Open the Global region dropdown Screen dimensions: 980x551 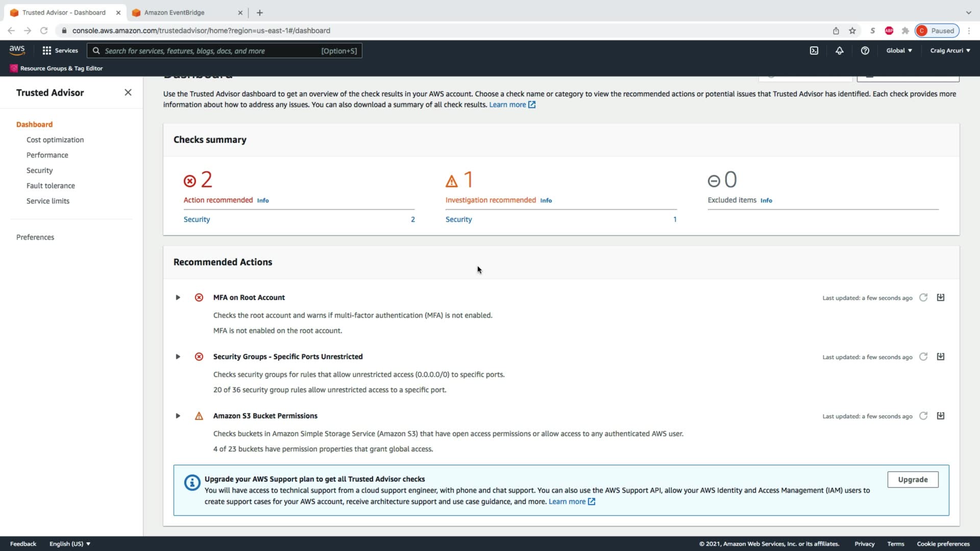point(899,51)
